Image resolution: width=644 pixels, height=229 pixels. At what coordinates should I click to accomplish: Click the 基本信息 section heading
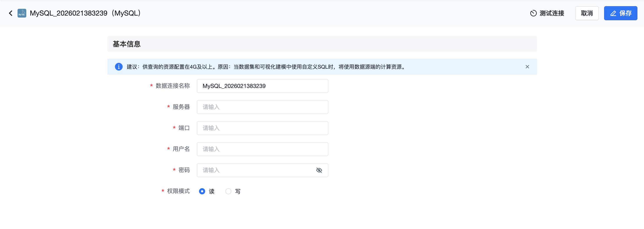click(126, 44)
